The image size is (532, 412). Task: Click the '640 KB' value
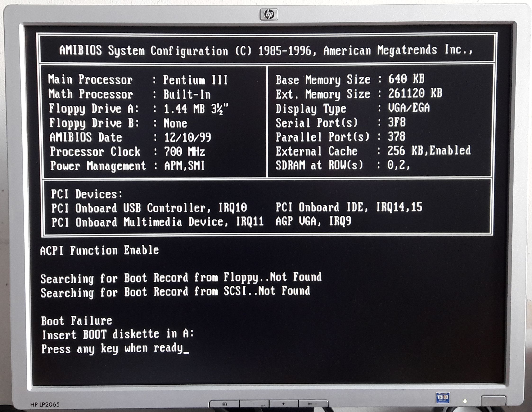pos(406,79)
